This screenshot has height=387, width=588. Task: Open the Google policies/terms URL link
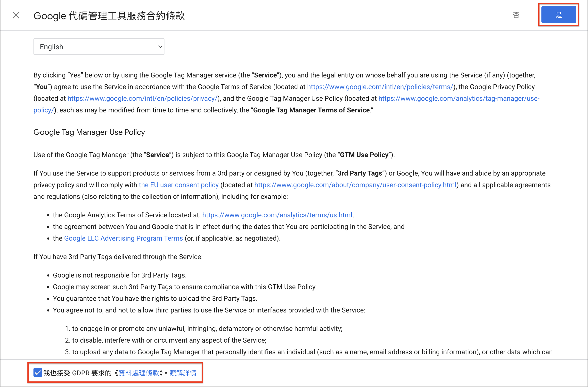click(380, 87)
